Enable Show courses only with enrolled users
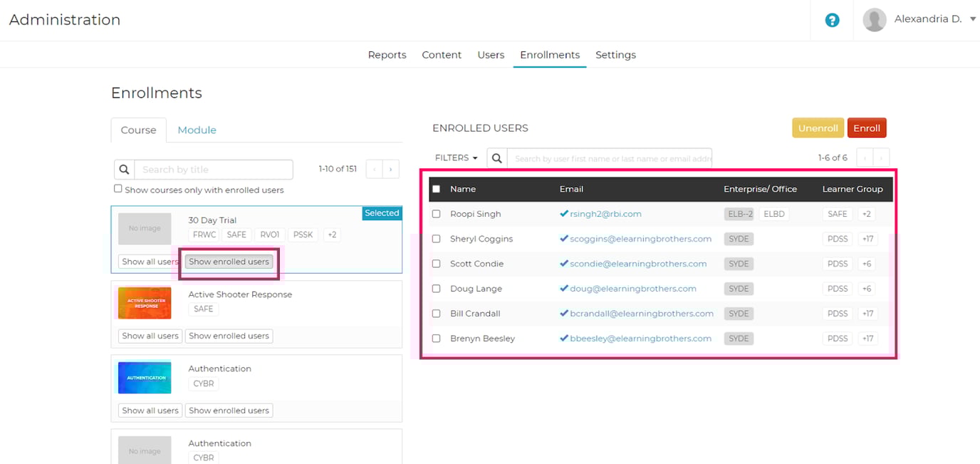Viewport: 980px width, 464px height. tap(118, 187)
